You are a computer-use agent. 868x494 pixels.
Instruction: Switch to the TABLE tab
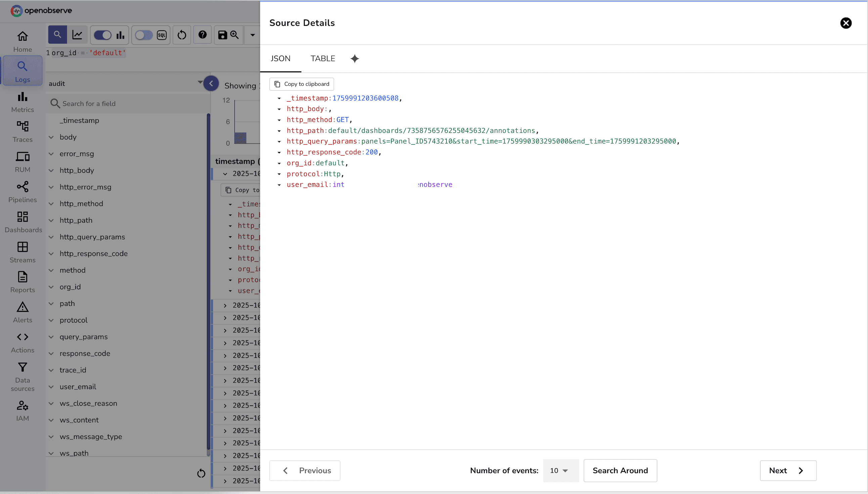322,58
